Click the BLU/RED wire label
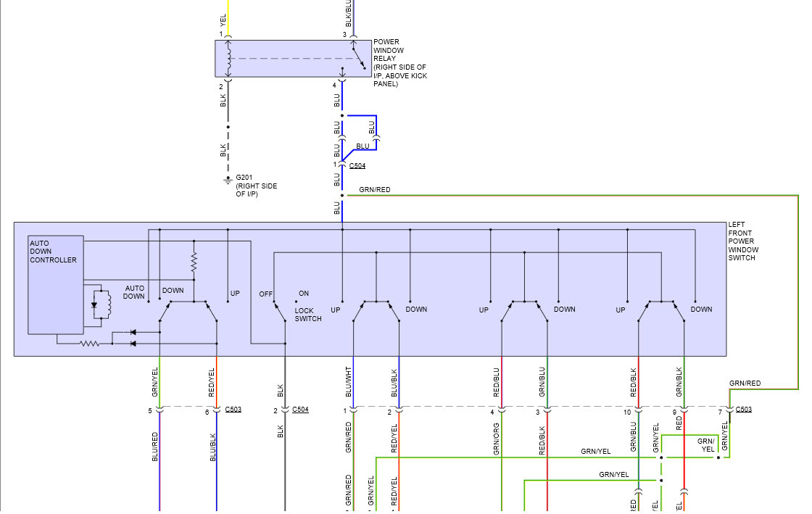This screenshot has height=514, width=812. pyautogui.click(x=155, y=447)
